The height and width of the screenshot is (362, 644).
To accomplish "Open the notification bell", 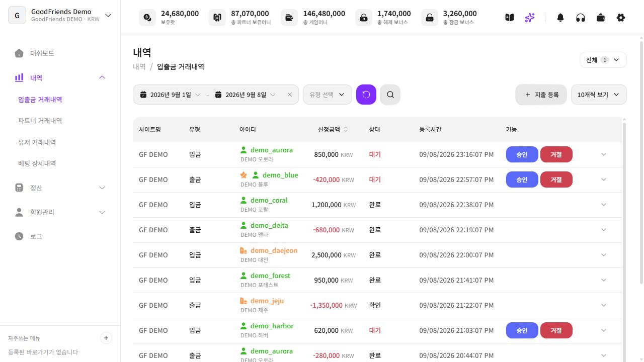I will [x=560, y=18].
